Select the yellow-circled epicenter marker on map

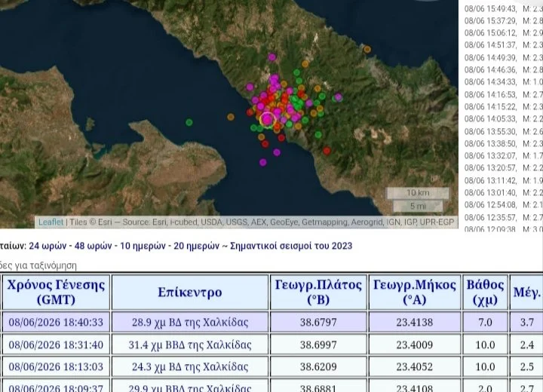(x=267, y=119)
